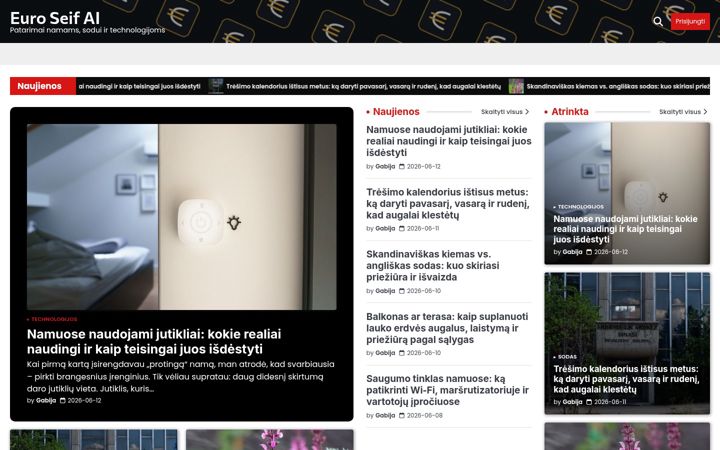Click author Gabija on first Atrinkta card
Image resolution: width=720 pixels, height=450 pixels.
point(572,252)
